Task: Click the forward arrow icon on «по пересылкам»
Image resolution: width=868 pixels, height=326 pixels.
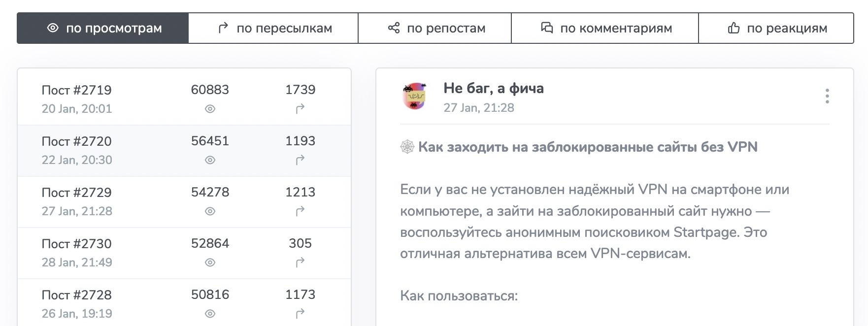Action: 224,28
